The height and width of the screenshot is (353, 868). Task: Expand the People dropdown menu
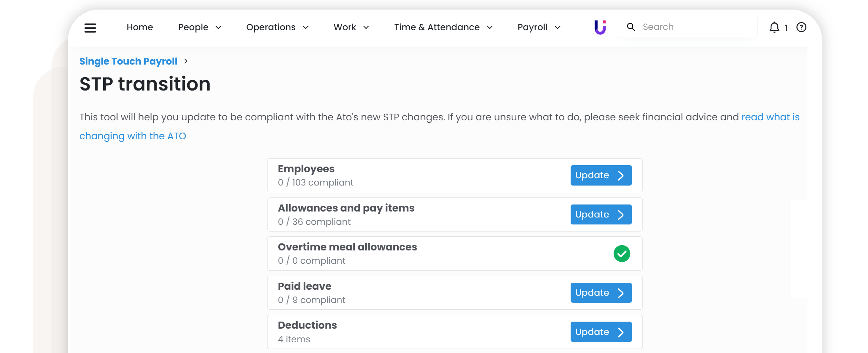click(200, 27)
